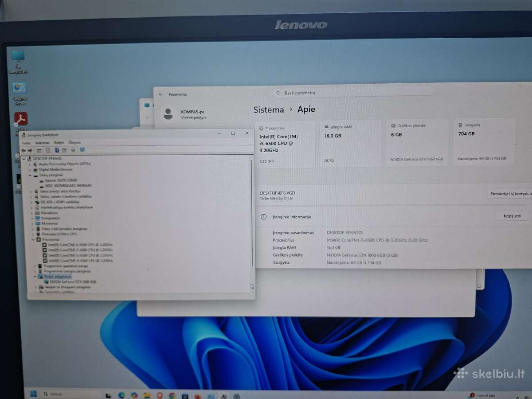Viewport: 532px width, 399px height.
Task: Click the computer icon next to DESKTOP-EF6IVGD root
Action: (30, 158)
